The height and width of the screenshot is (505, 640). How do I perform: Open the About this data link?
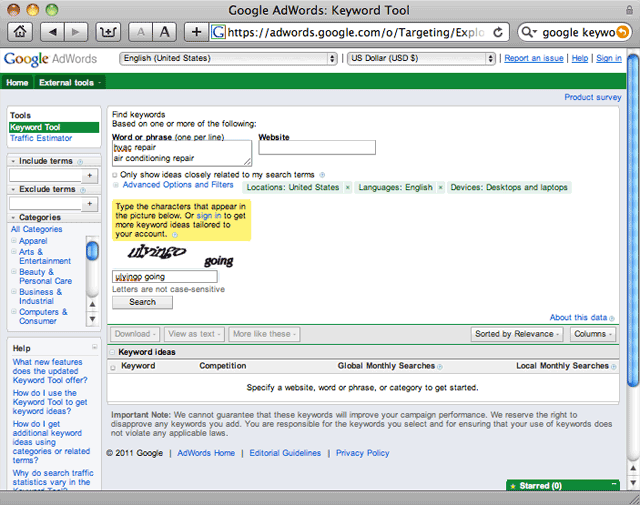tap(578, 318)
